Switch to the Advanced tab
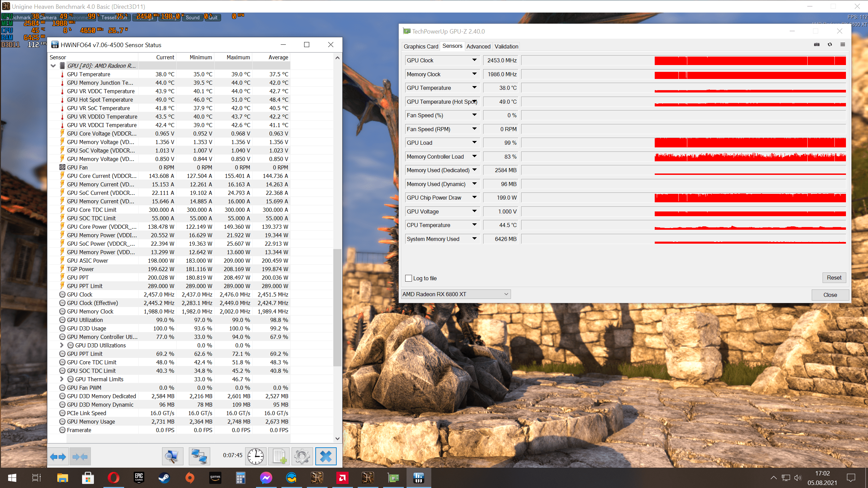Image resolution: width=868 pixels, height=488 pixels. click(478, 46)
